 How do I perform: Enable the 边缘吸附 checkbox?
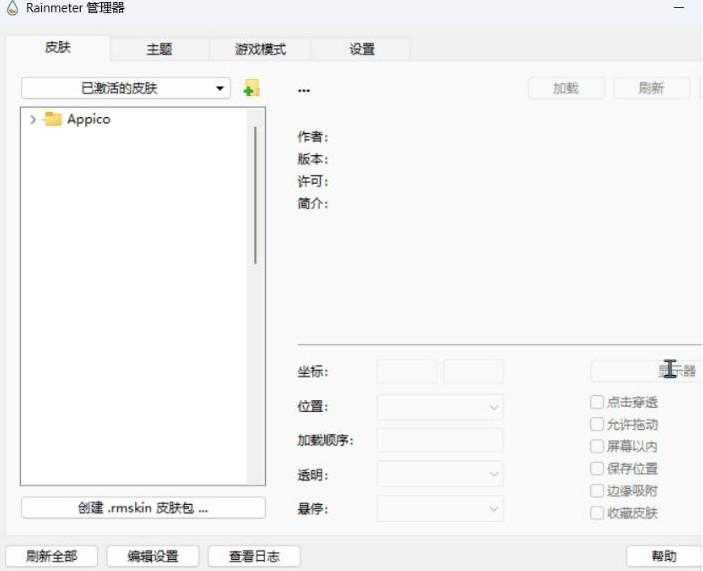597,491
